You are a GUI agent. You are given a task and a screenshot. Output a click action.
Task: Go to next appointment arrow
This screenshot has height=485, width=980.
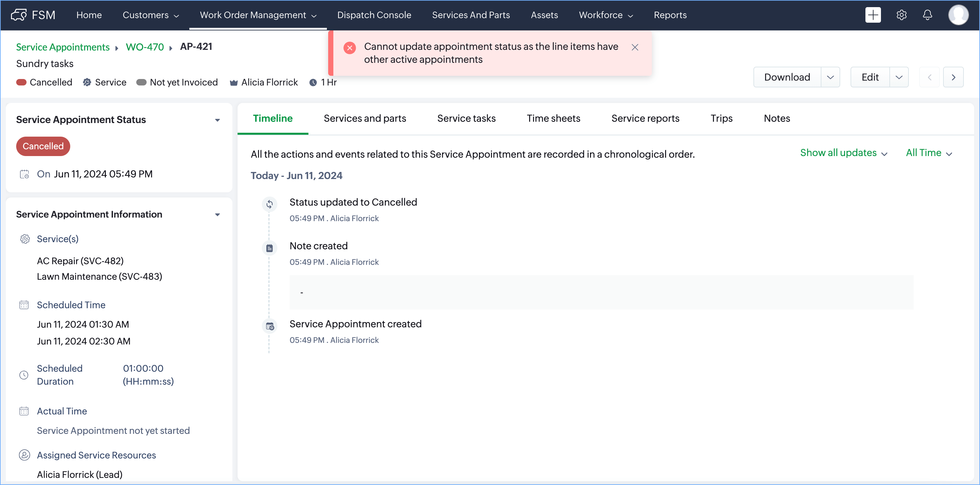pos(953,77)
